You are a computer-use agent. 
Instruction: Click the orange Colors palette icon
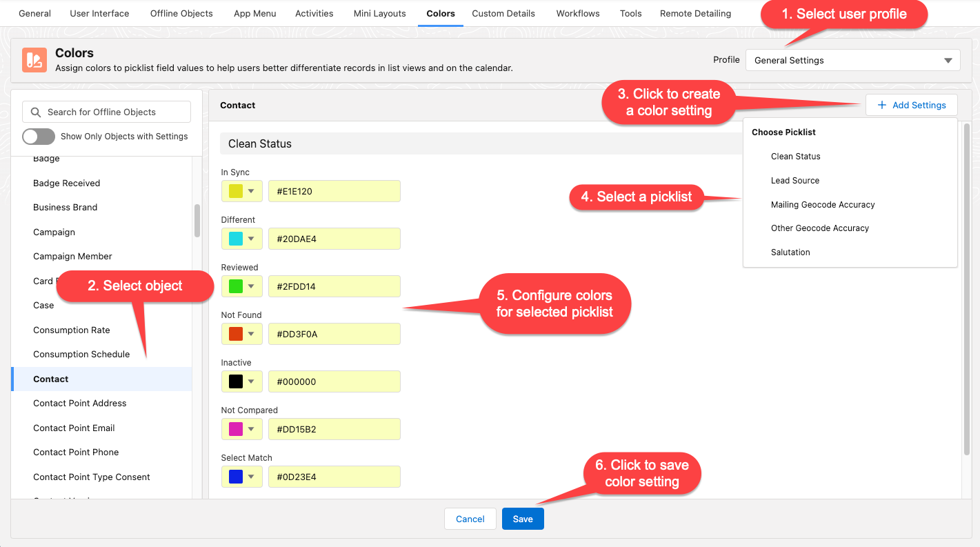[x=34, y=60]
